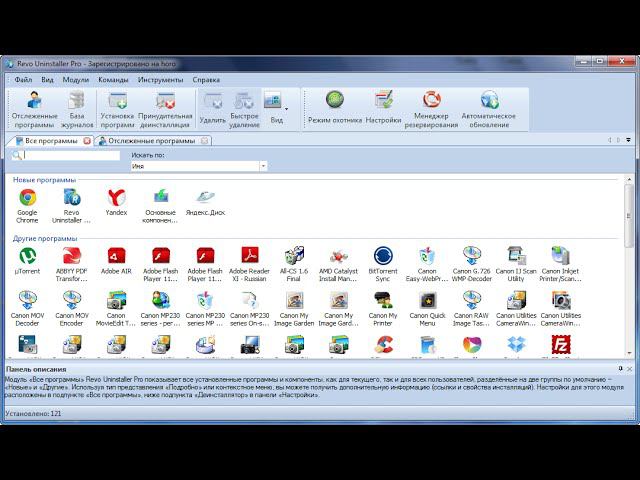
Task: Select the FileZilla program icon
Action: (x=561, y=345)
